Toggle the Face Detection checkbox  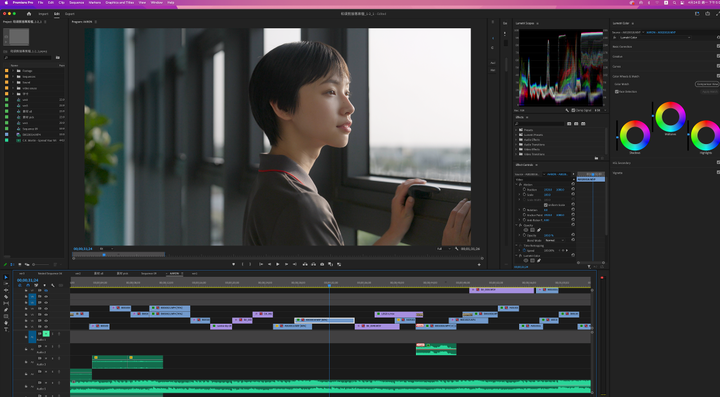point(617,92)
